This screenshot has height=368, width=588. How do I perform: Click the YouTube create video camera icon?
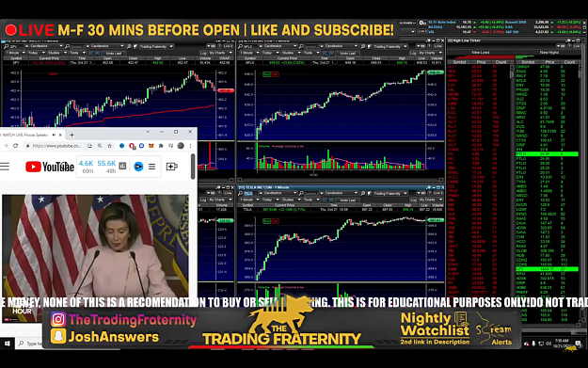click(172, 167)
